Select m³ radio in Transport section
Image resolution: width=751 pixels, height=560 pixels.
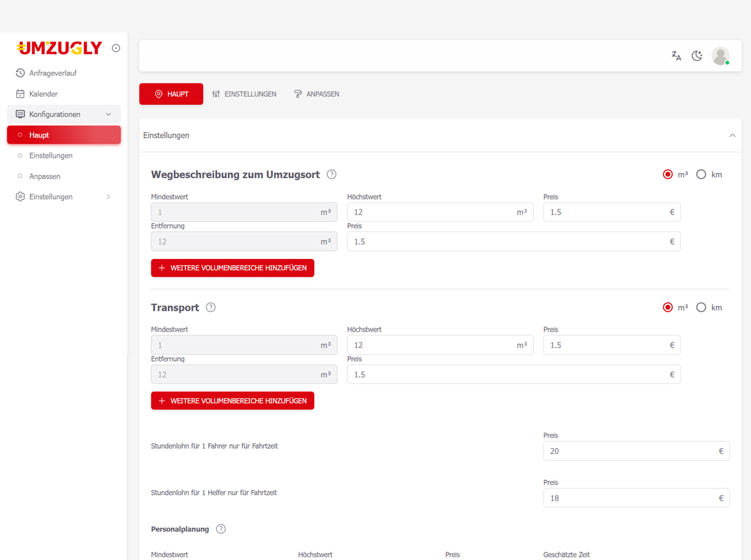[x=668, y=307]
